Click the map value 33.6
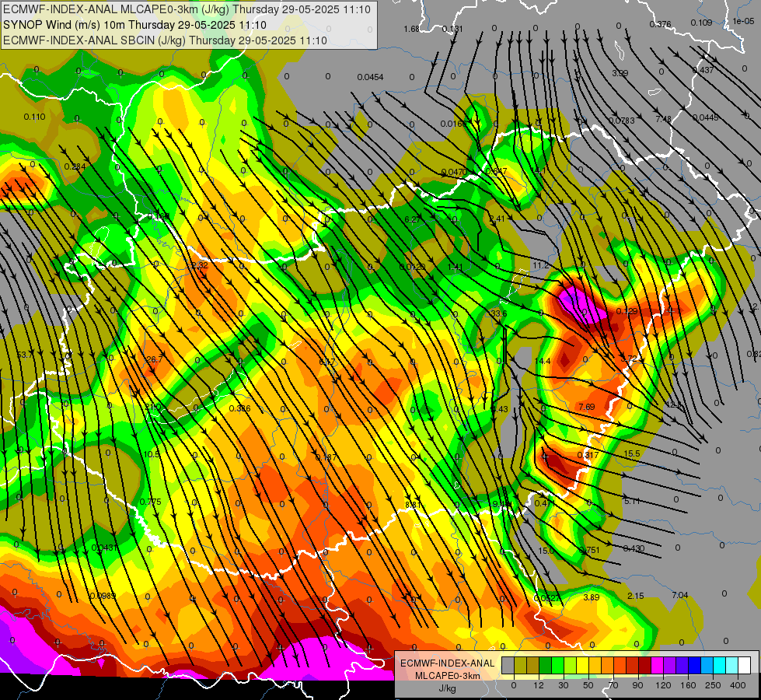 click(498, 313)
